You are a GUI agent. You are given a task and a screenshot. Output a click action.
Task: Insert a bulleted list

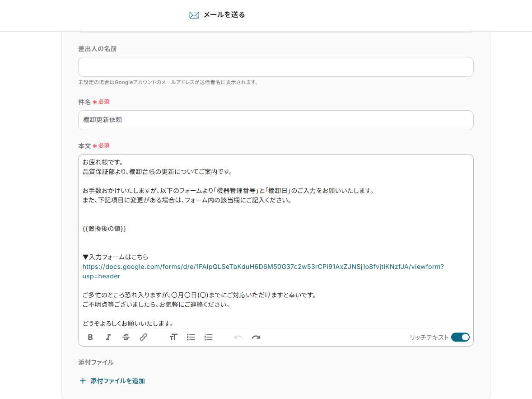coord(191,337)
